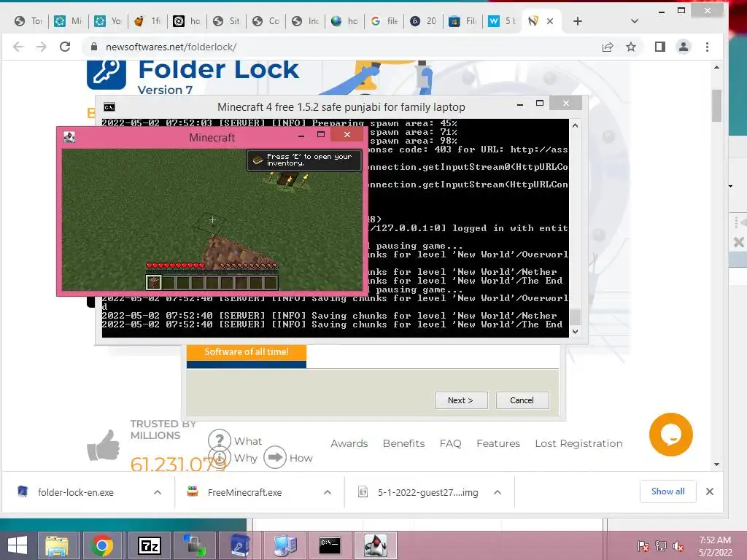Open Action Center flag tray icon

(643, 546)
